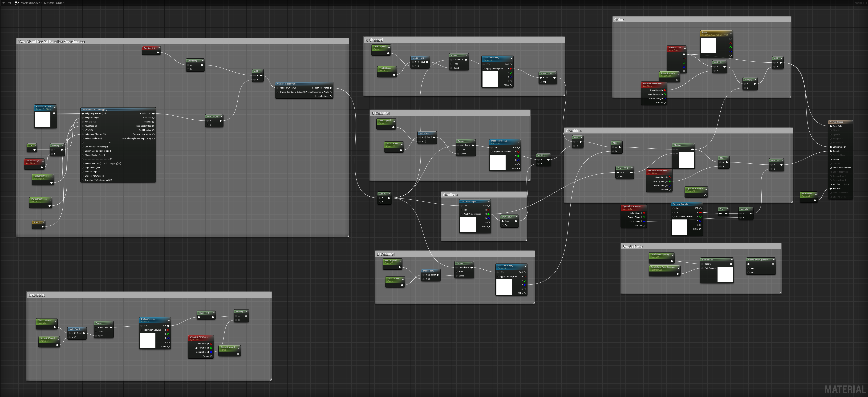Expand the Particle Color node chevron

click(x=685, y=49)
